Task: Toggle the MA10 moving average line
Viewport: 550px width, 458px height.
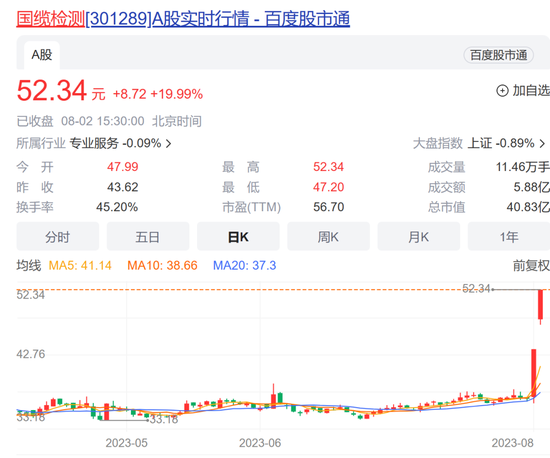Action: click(x=162, y=265)
